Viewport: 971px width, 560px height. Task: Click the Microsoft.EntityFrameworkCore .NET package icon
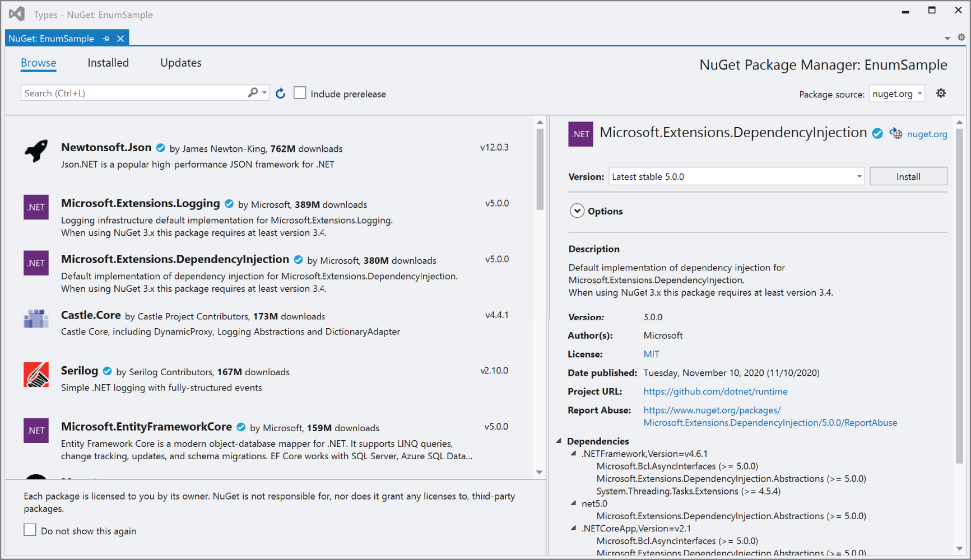pyautogui.click(x=36, y=430)
